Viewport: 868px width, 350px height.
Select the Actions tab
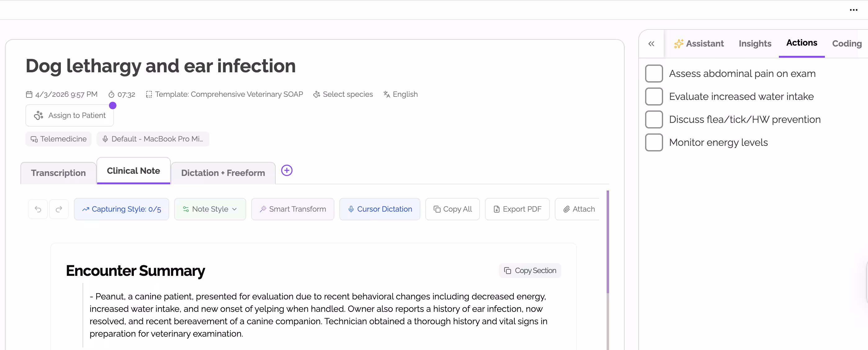[802, 43]
